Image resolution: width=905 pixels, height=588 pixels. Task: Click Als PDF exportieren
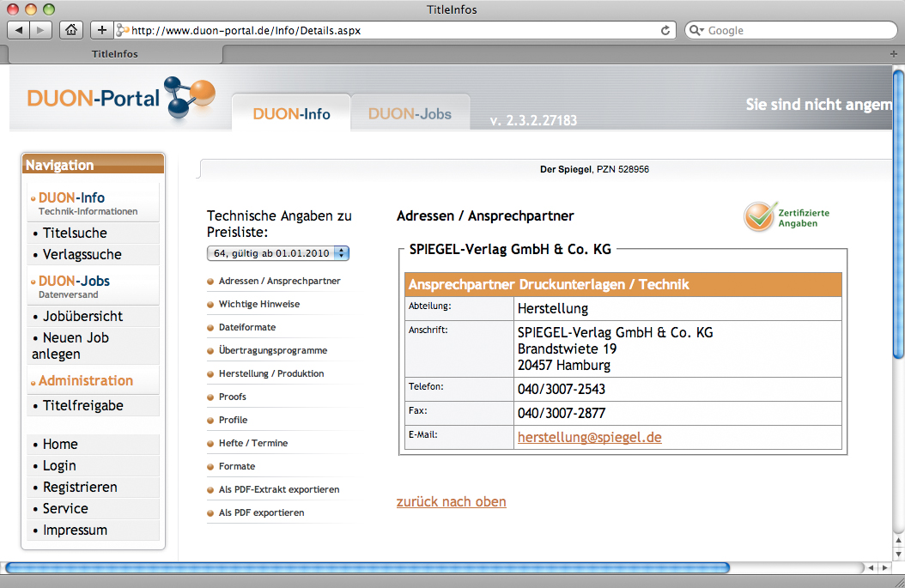[262, 512]
